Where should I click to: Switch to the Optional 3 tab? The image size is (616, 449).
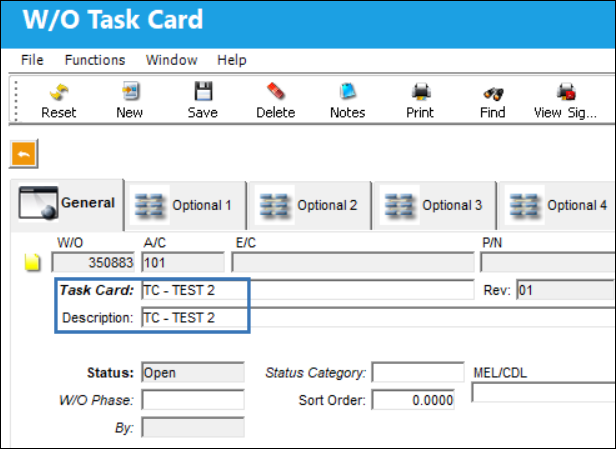434,205
